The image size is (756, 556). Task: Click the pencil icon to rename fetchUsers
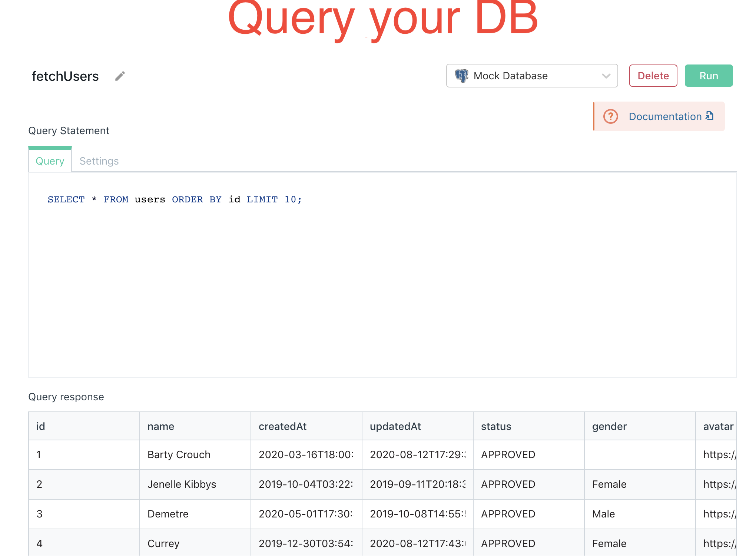[x=120, y=76]
